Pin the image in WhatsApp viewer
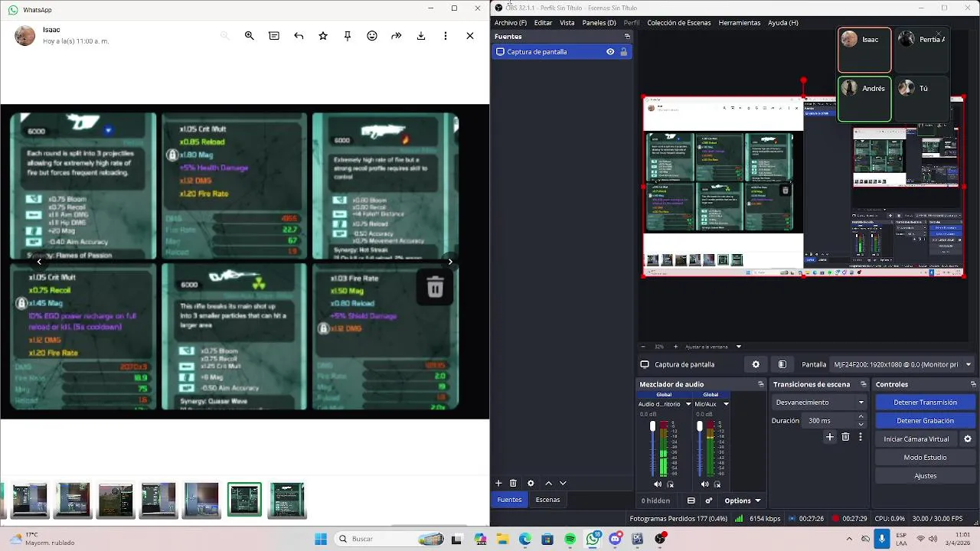 tap(348, 36)
